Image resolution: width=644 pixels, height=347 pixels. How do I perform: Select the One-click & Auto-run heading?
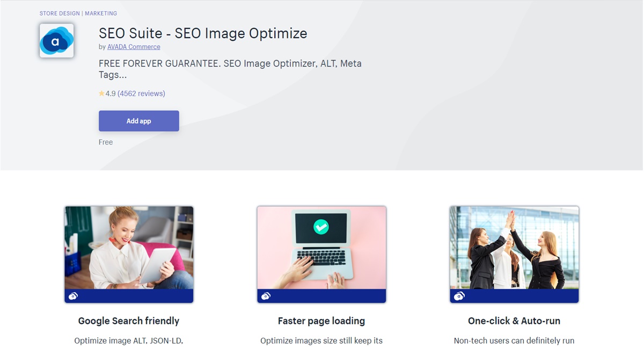coord(514,321)
